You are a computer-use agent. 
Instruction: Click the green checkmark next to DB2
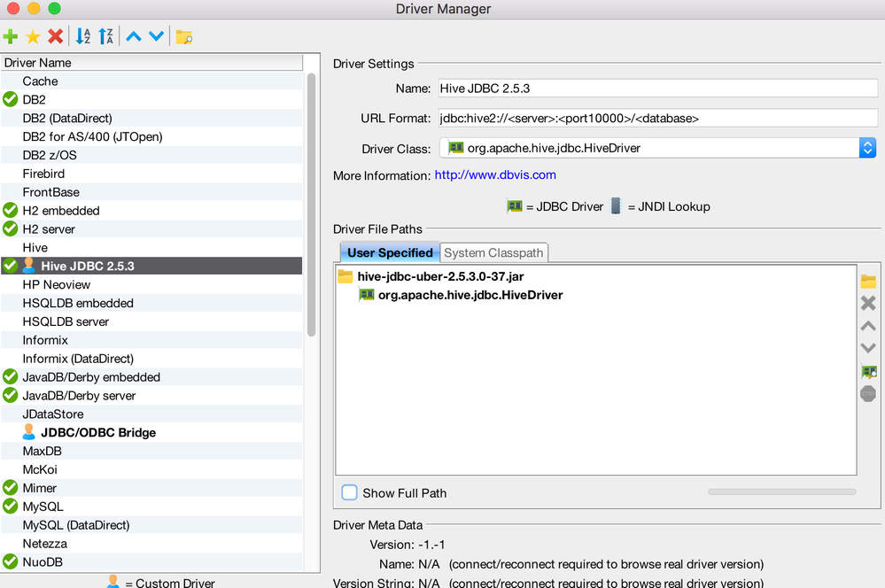coord(10,99)
